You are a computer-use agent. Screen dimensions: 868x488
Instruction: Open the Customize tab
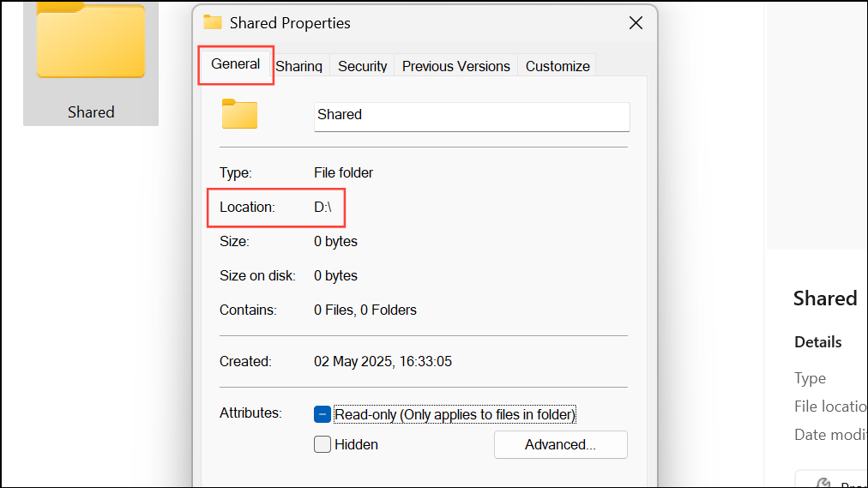click(x=558, y=66)
